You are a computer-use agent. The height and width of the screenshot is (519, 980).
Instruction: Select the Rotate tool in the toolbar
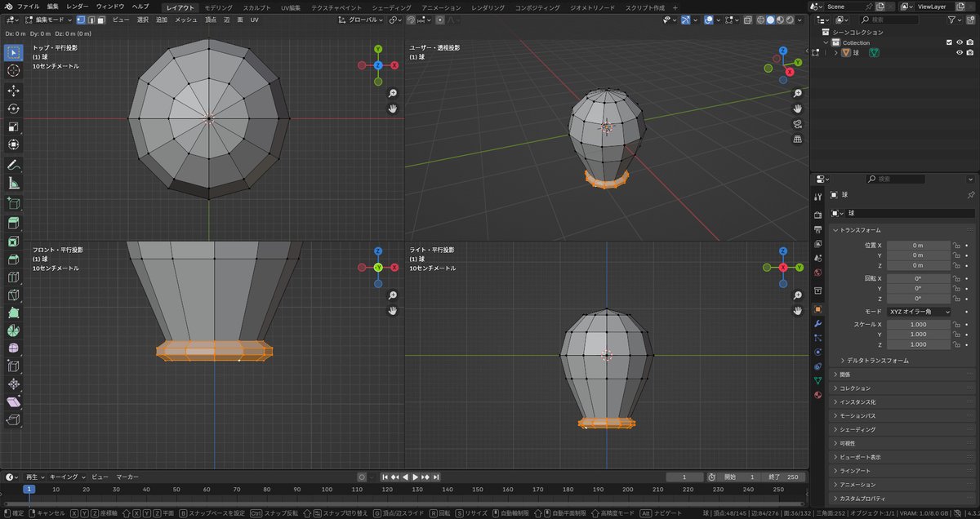click(x=14, y=109)
